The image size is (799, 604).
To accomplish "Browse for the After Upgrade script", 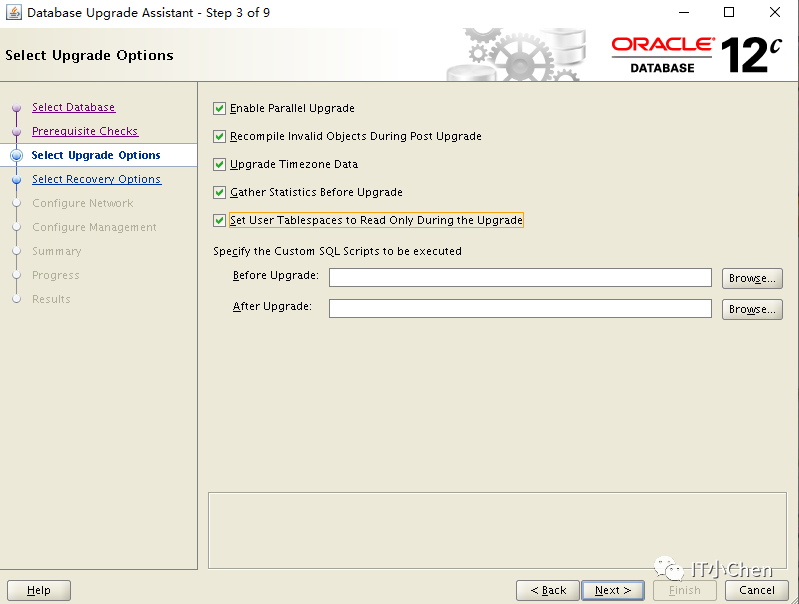I will 752,309.
